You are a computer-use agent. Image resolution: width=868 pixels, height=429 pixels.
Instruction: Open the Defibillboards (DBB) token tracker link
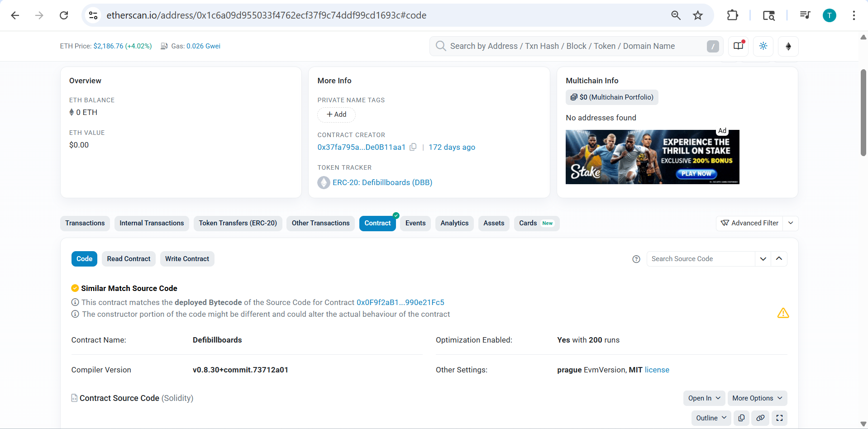pos(382,182)
